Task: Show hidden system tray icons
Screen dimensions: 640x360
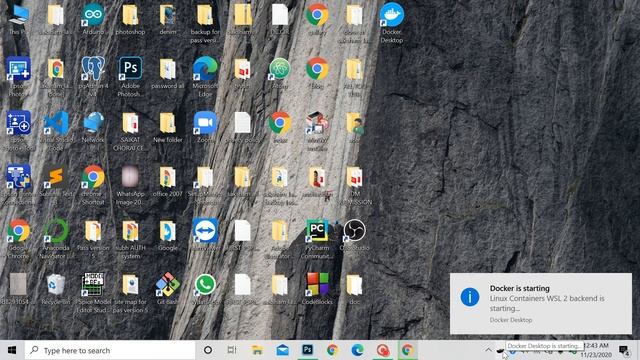Action: coord(488,350)
